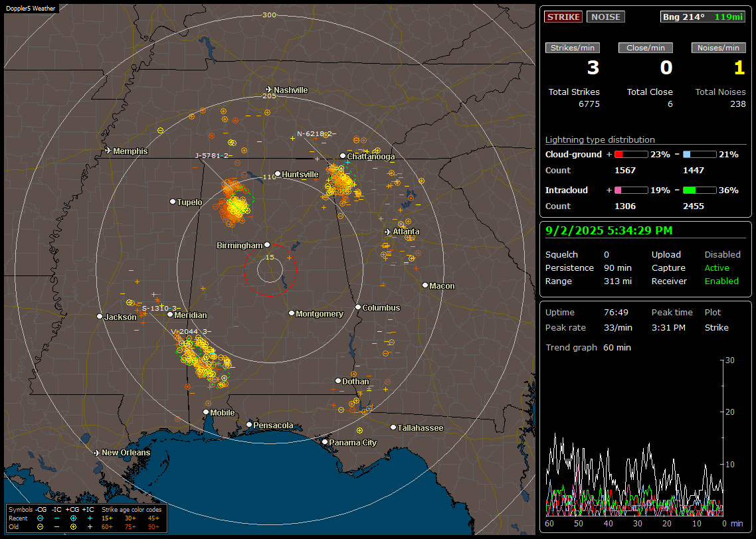Click the negative cloud-ground blue bar
This screenshot has width=756, height=539.
point(700,155)
